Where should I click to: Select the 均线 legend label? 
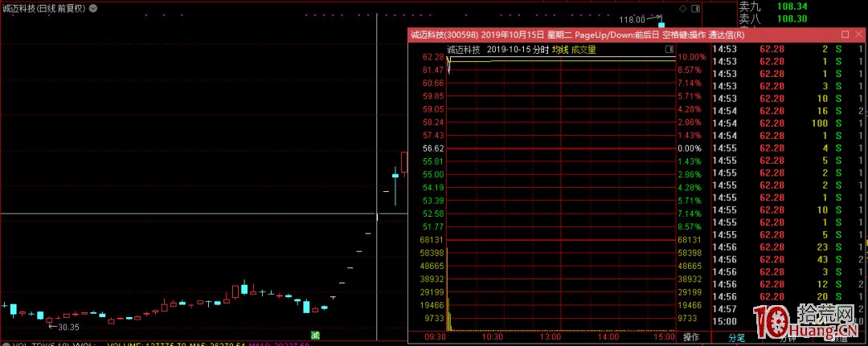point(560,50)
